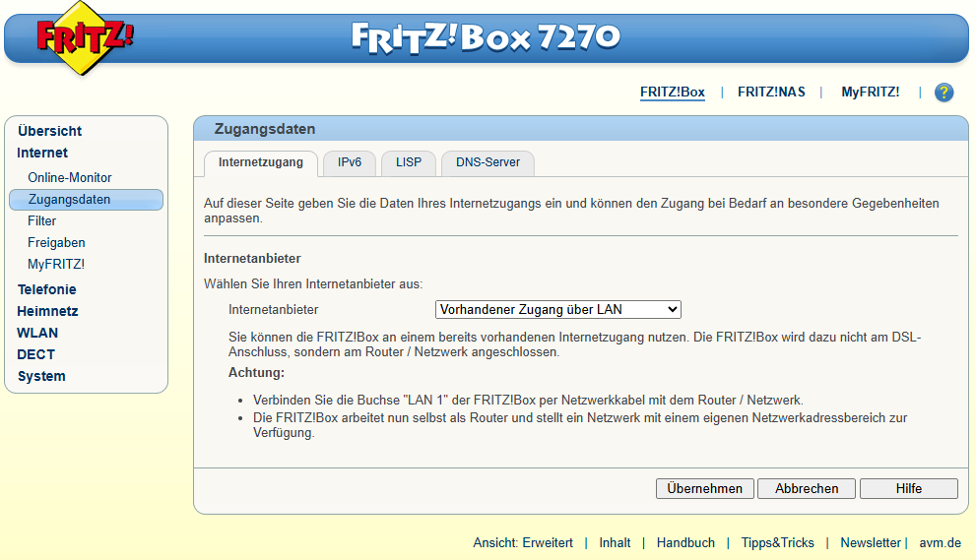Click the blue help question mark icon

pyautogui.click(x=943, y=93)
